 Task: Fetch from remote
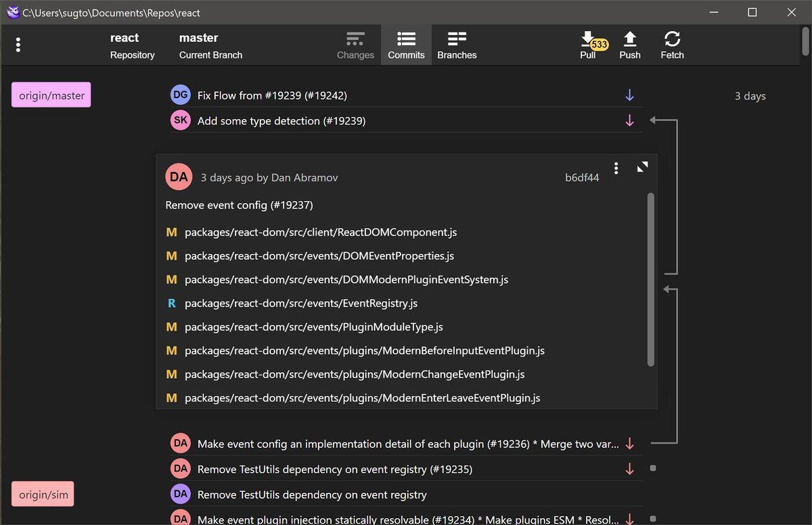coord(672,45)
